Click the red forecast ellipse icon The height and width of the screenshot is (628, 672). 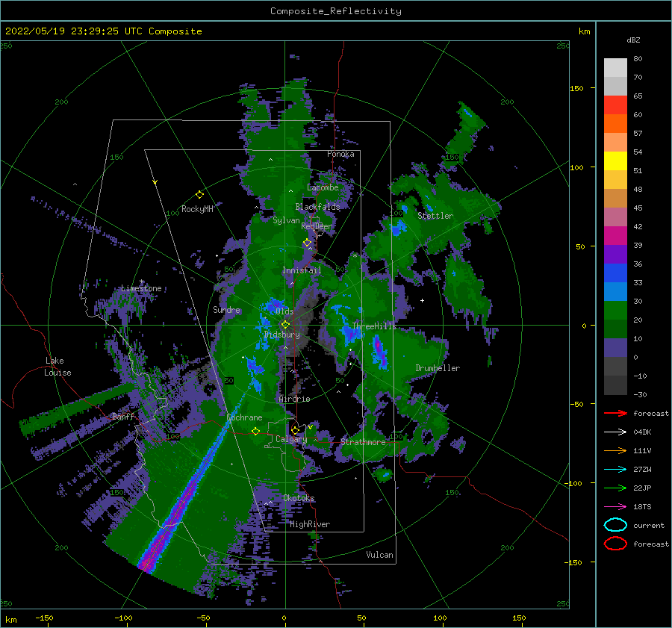(615, 544)
